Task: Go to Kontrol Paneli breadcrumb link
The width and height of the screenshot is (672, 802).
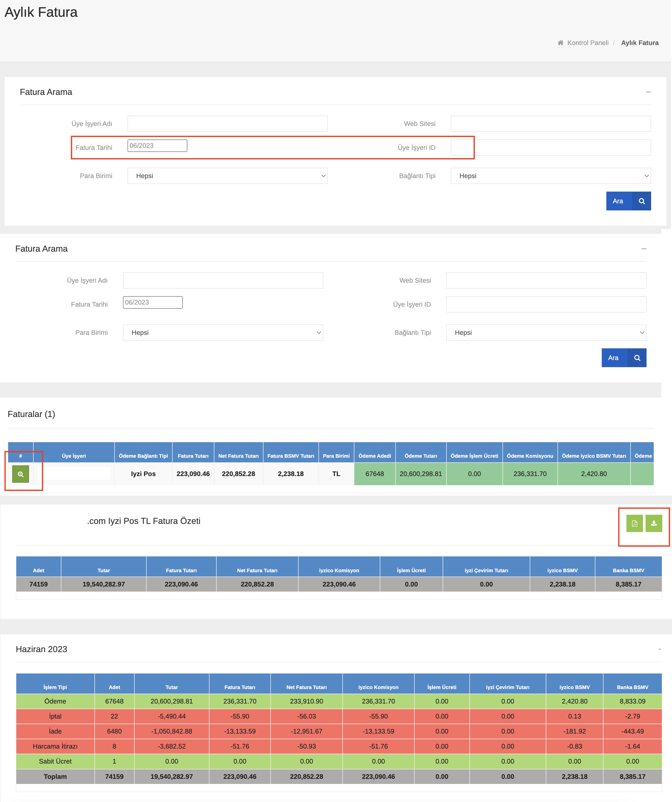Action: [x=587, y=43]
